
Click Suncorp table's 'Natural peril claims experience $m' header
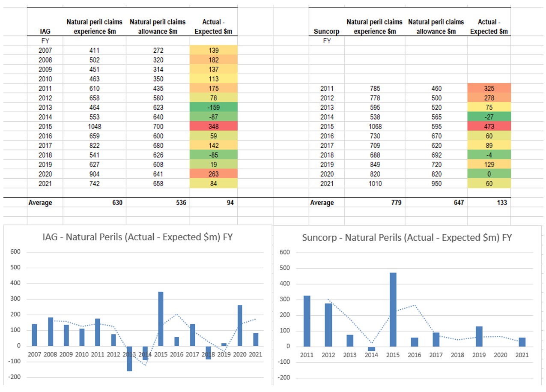(x=375, y=26)
